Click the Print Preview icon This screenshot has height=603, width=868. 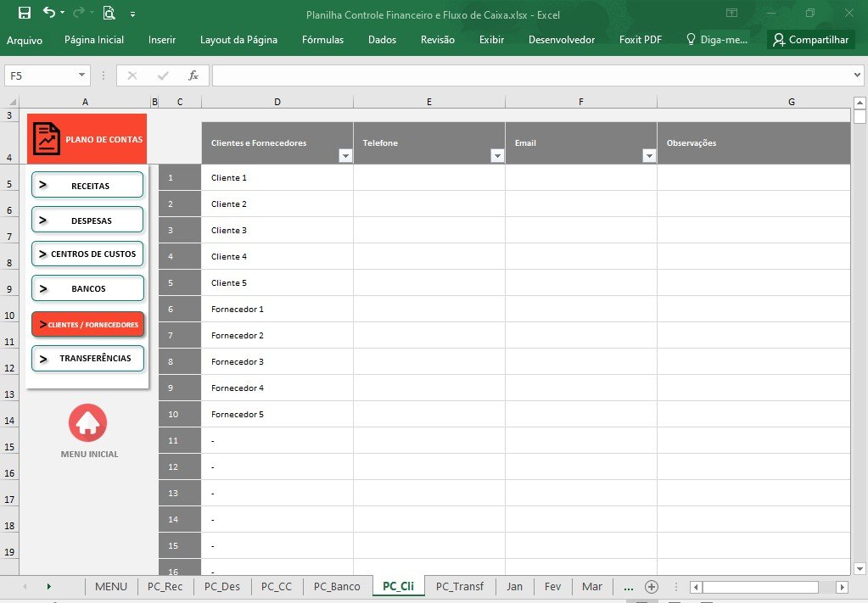click(109, 13)
